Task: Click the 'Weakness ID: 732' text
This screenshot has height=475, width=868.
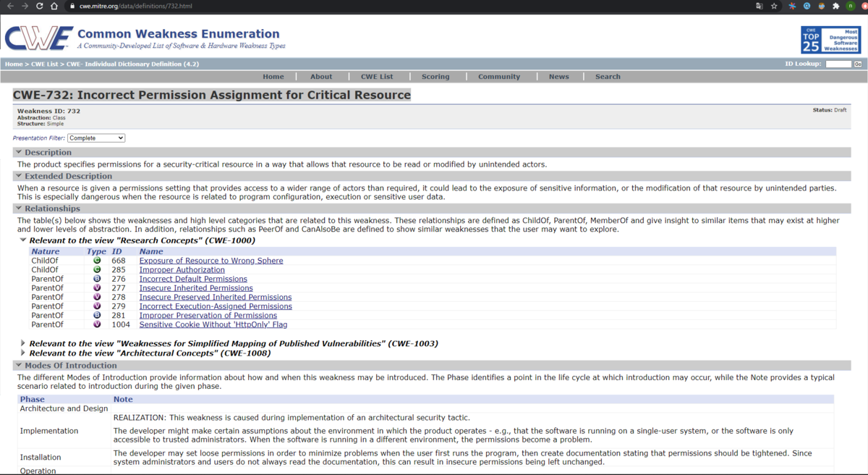Action: pyautogui.click(x=48, y=112)
